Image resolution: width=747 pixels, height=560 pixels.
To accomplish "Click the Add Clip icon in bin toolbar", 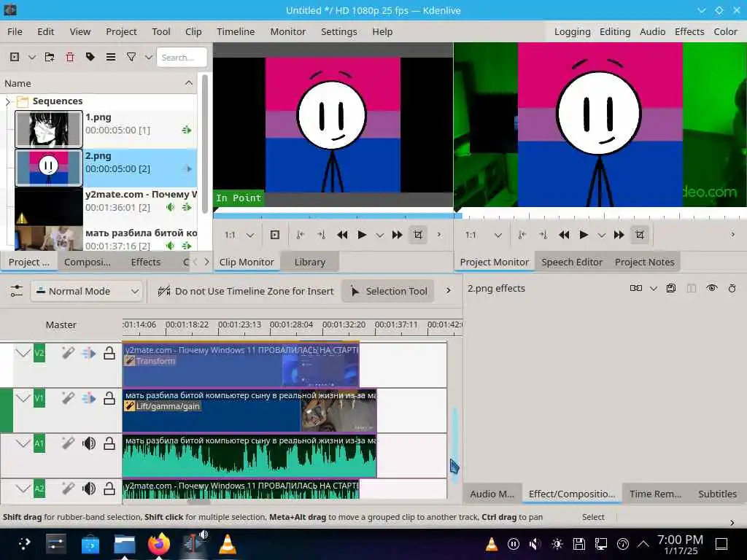I will pyautogui.click(x=15, y=57).
